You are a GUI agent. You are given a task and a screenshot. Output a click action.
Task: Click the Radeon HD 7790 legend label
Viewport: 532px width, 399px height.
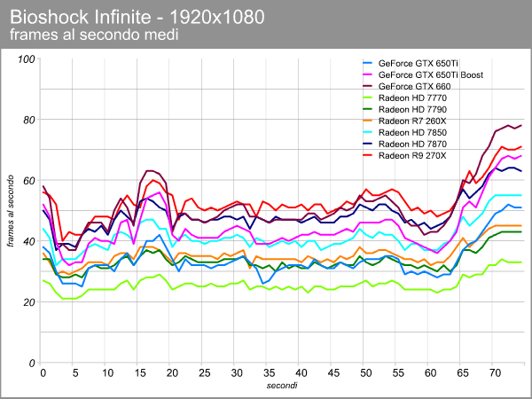click(x=412, y=110)
